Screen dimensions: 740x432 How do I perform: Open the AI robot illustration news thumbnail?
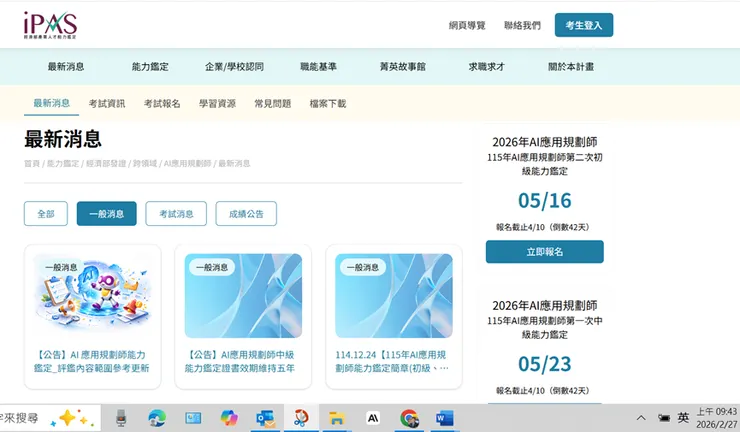pyautogui.click(x=92, y=296)
